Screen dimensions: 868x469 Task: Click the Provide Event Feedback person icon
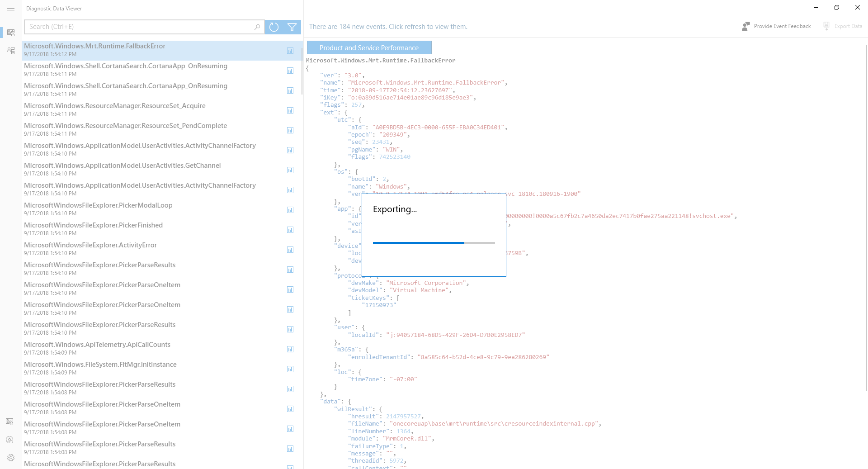tap(746, 26)
